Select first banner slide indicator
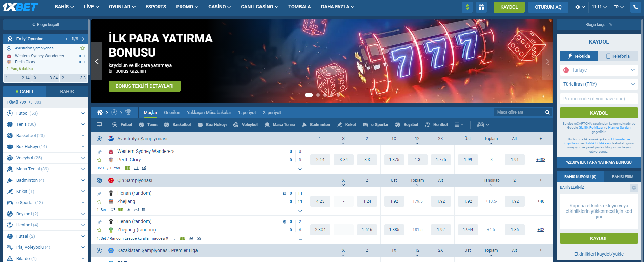This screenshot has height=262, width=644. [x=309, y=95]
